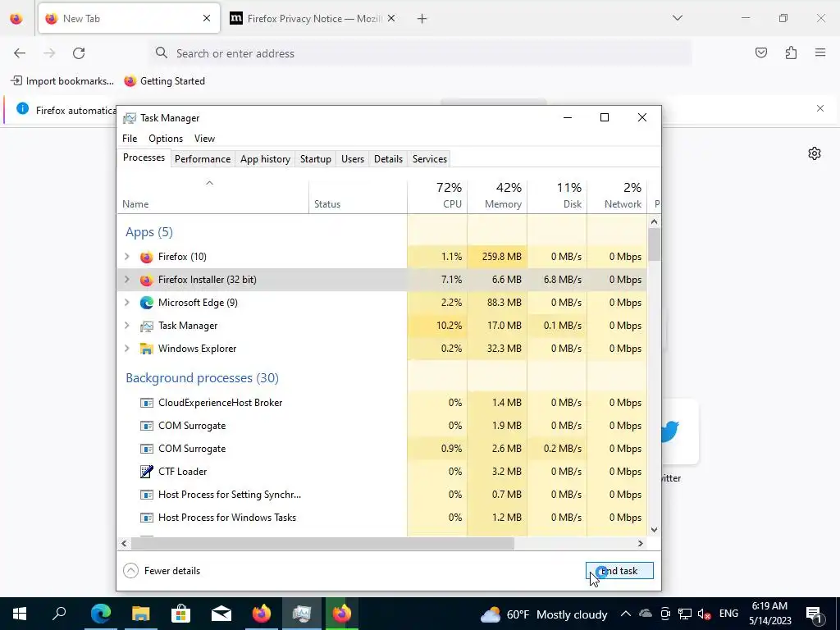The image size is (840, 630).
Task: Open a new Firefox tab with plus button
Action: 422,19
